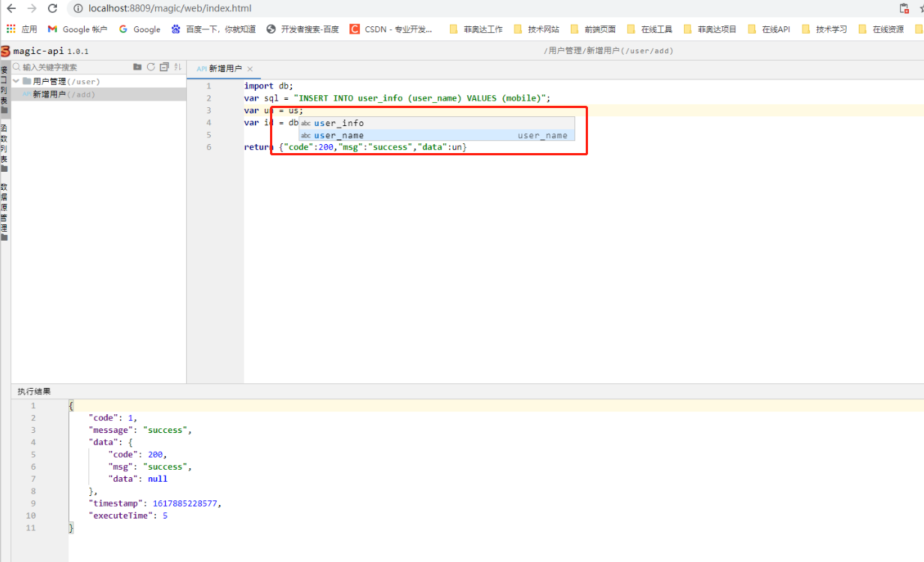Click the 输入关键字搜索 search field
This screenshot has width=924, height=562.
67,67
